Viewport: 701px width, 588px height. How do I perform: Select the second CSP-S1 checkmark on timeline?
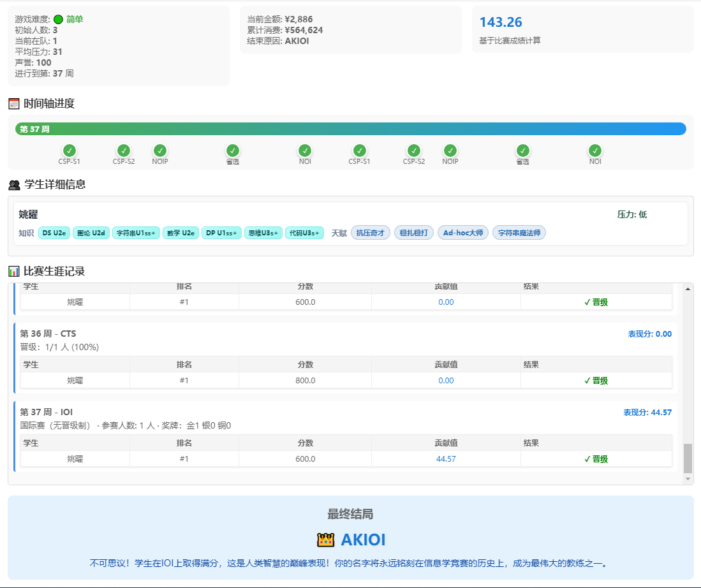pyautogui.click(x=360, y=151)
